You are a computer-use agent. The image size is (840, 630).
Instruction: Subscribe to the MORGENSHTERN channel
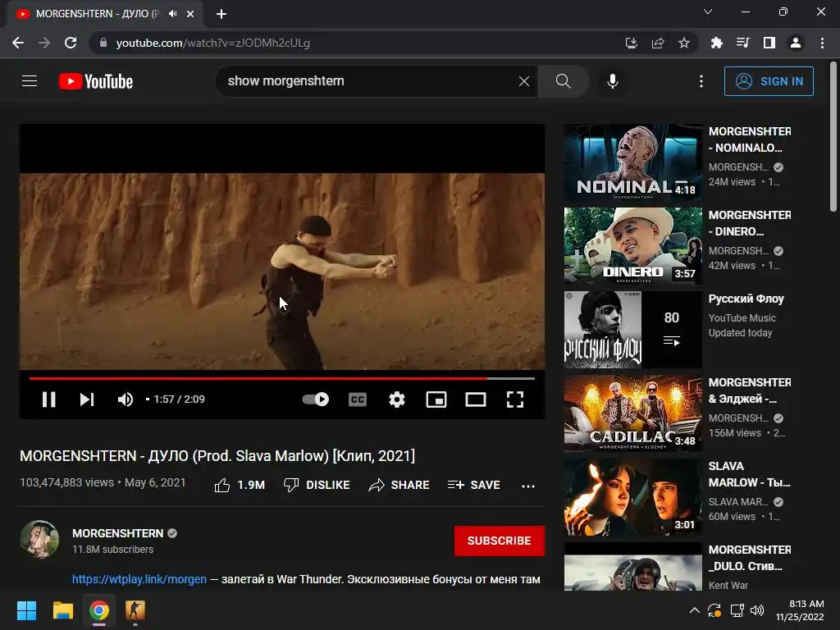coord(500,541)
